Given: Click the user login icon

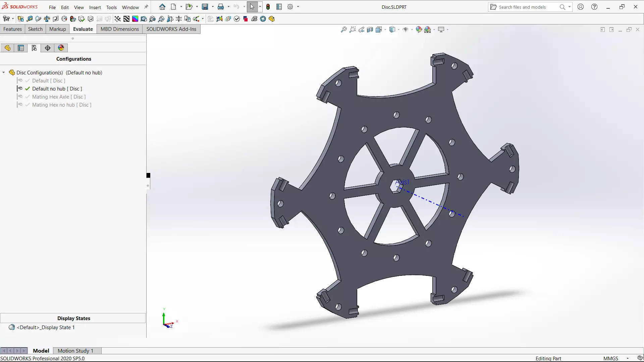Looking at the screenshot, I should [581, 7].
